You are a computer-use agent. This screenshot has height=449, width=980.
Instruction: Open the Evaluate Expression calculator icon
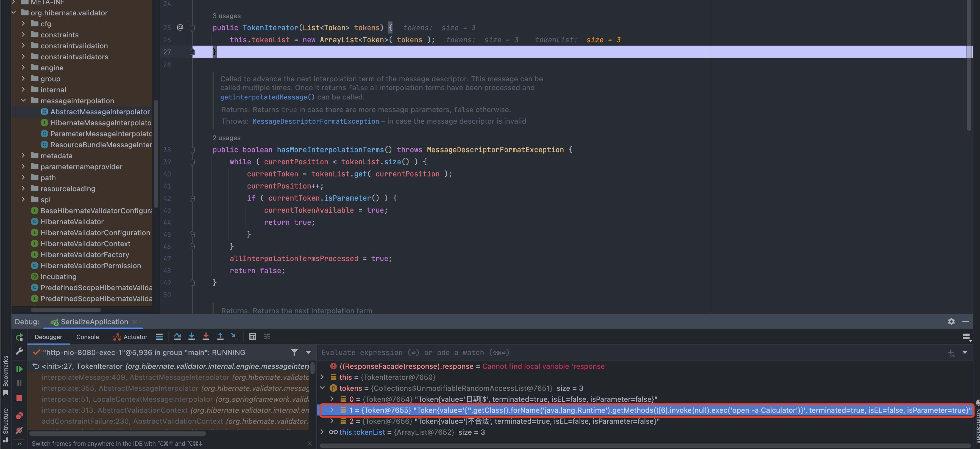pos(253,336)
